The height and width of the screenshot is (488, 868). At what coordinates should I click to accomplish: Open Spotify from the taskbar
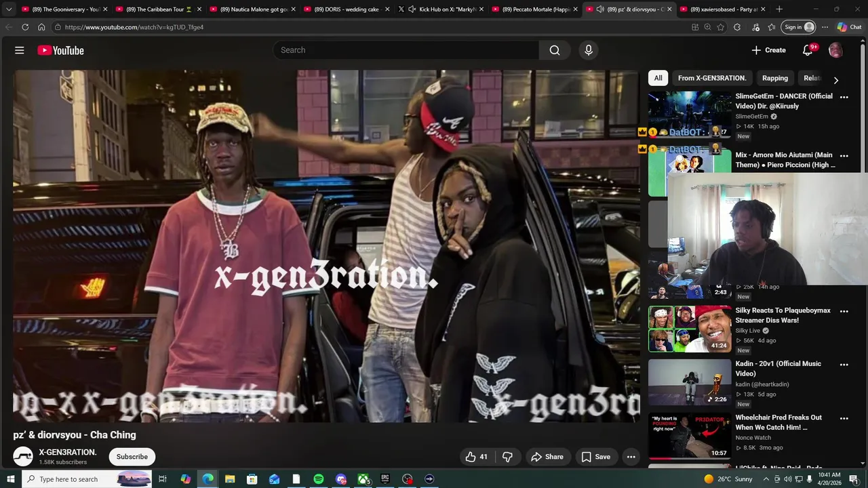point(319,479)
